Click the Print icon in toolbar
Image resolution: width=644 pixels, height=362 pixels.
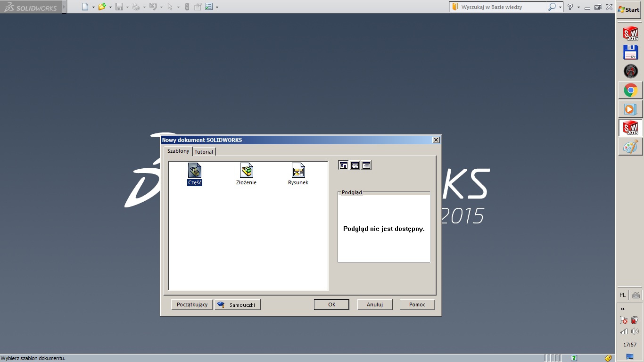(x=136, y=7)
